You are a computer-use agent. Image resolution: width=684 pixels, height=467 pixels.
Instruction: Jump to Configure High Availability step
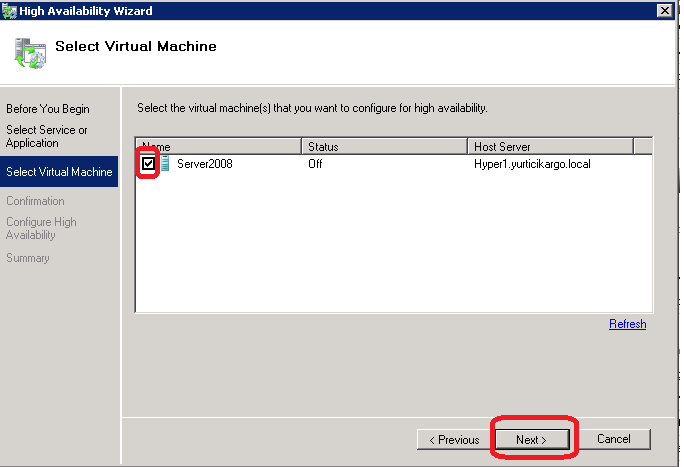(x=41, y=228)
